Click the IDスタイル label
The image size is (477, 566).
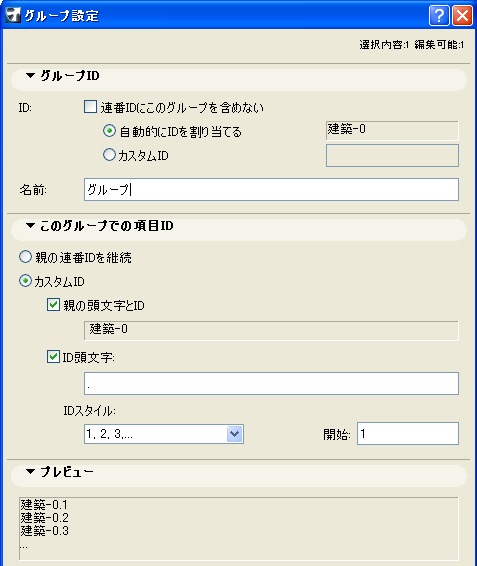point(90,410)
